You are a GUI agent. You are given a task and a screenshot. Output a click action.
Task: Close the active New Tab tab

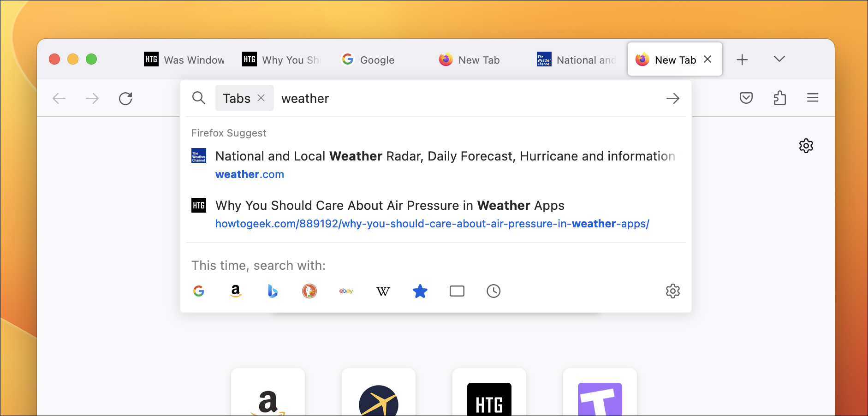[707, 59]
